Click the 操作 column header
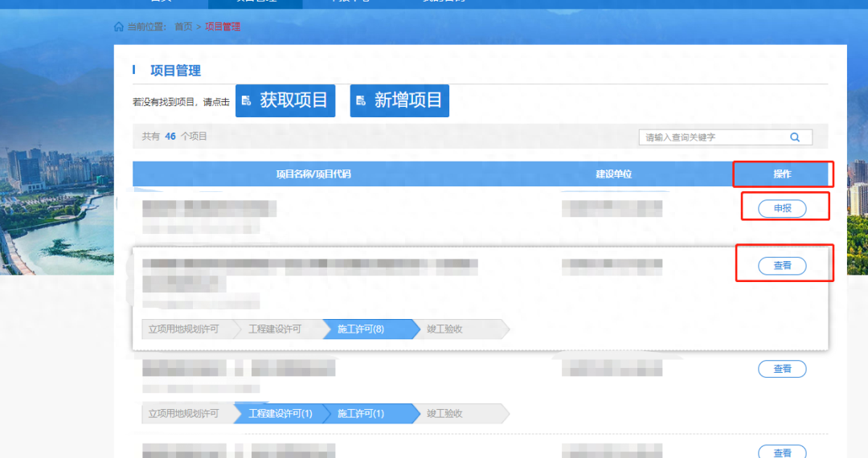This screenshot has height=458, width=868. click(x=782, y=174)
